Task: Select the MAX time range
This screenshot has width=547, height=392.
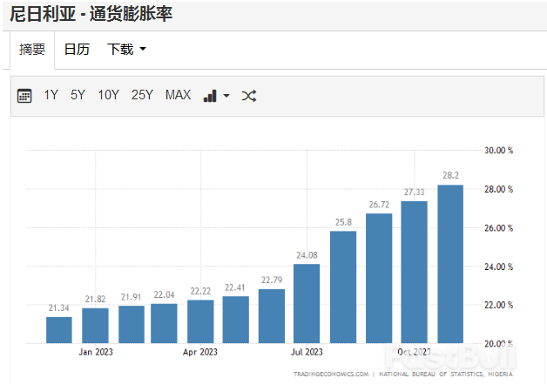Action: pyautogui.click(x=178, y=95)
